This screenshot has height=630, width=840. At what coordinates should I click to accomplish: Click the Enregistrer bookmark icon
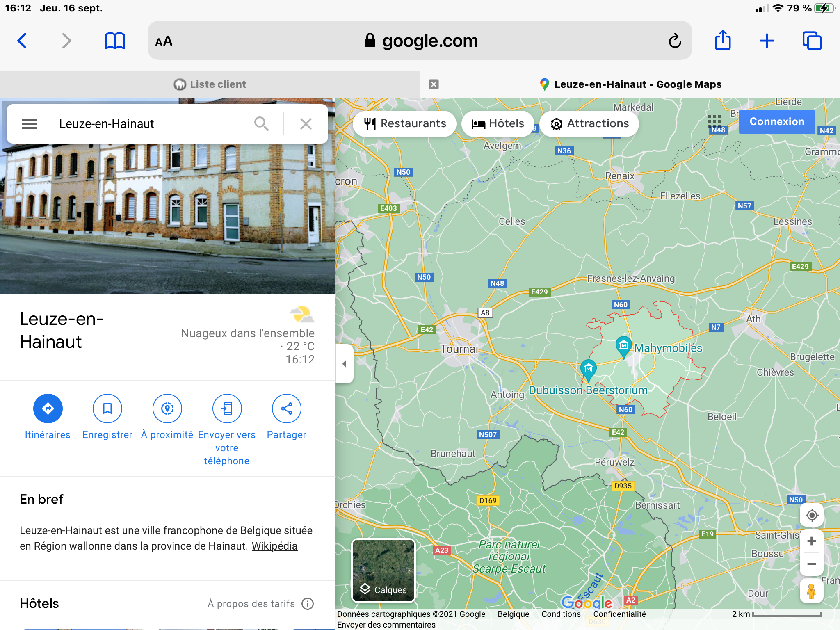(x=107, y=409)
